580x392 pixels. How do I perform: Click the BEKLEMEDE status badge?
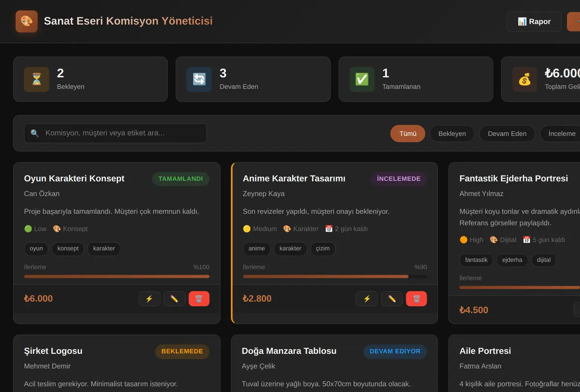coord(182,351)
